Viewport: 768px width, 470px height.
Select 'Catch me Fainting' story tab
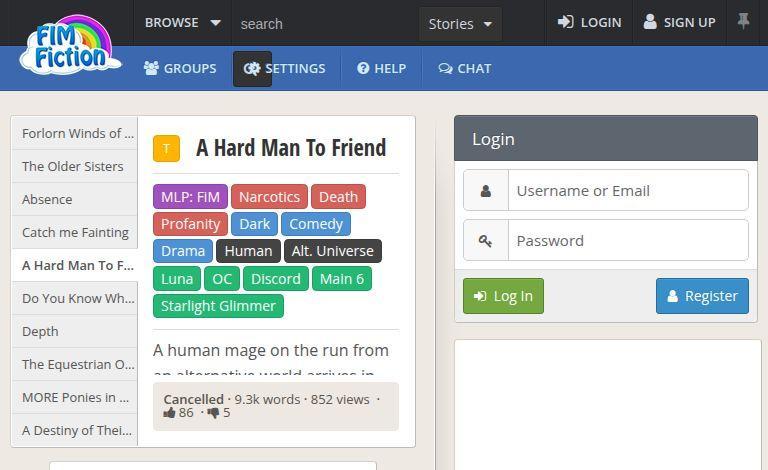point(75,232)
